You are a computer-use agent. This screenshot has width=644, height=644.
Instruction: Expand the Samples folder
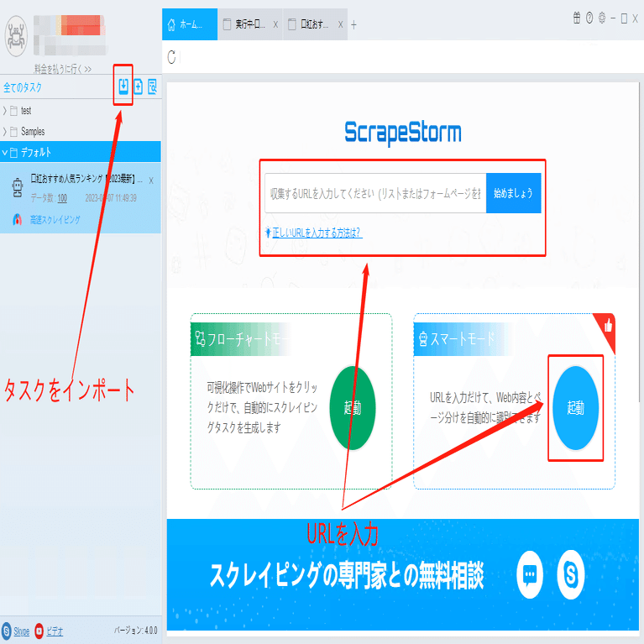click(x=4, y=132)
